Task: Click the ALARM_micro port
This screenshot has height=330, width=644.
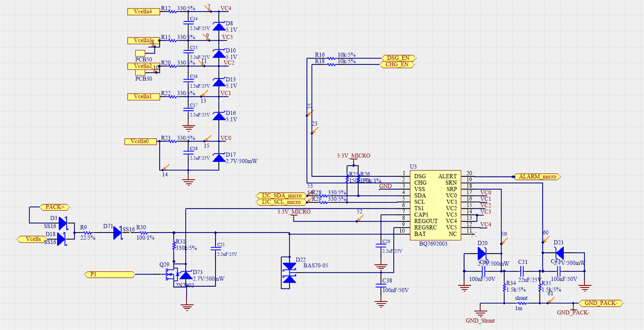Action: tap(537, 176)
